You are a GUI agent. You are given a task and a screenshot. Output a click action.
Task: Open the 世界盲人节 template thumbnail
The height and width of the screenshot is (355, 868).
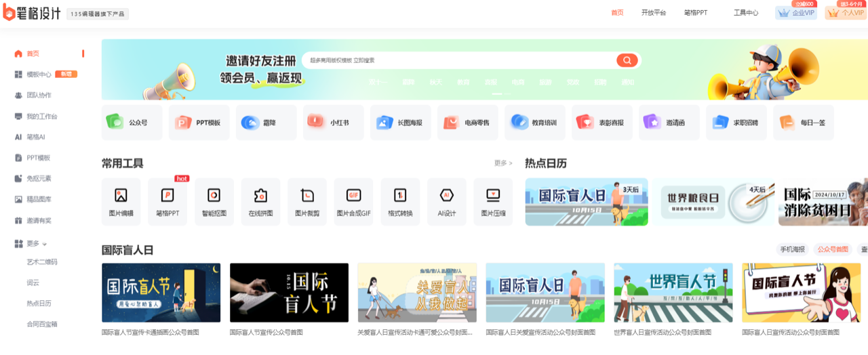(673, 293)
